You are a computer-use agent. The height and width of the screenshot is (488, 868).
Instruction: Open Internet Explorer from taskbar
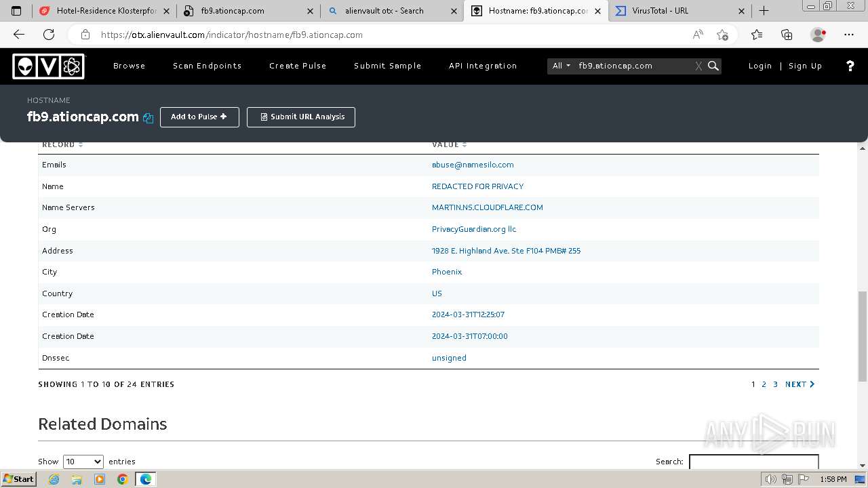(54, 479)
